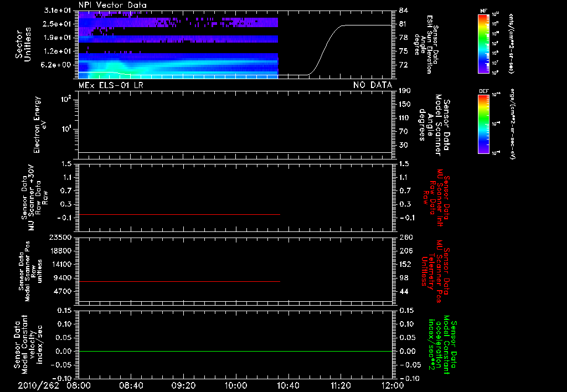Click the '3.1e+01' sector tick label
Screen dimensions: 567x392
(58, 11)
